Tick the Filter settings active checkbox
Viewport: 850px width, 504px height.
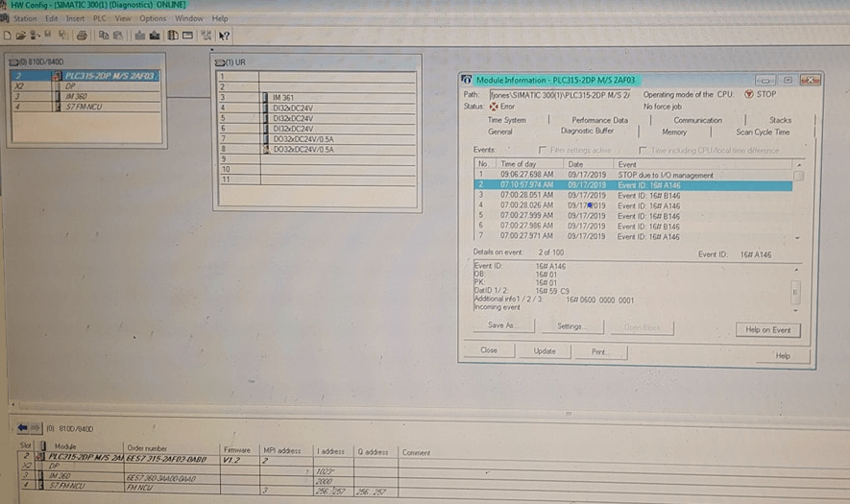pyautogui.click(x=542, y=150)
